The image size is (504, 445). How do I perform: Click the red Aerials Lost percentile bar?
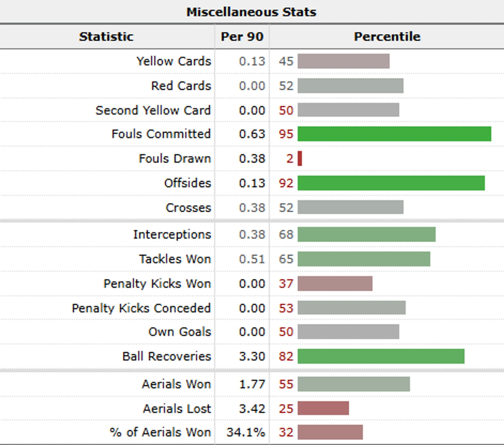point(323,408)
